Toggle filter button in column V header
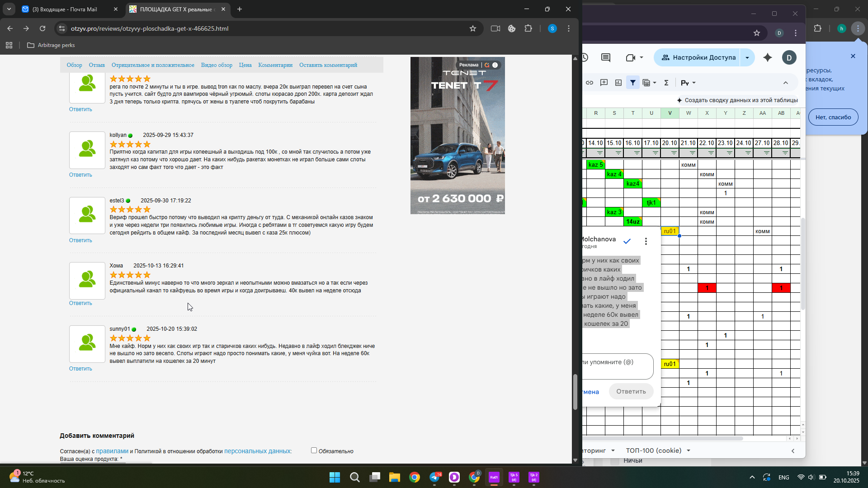 674,153
